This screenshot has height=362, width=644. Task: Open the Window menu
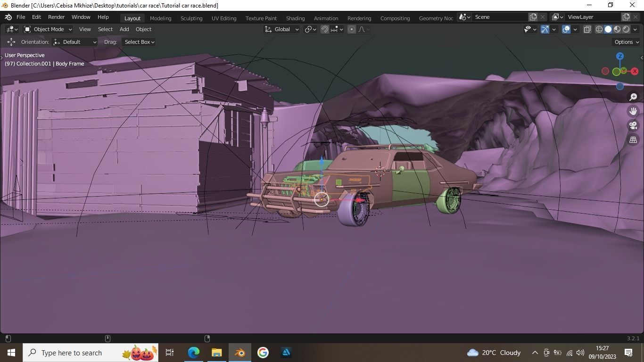click(x=81, y=17)
